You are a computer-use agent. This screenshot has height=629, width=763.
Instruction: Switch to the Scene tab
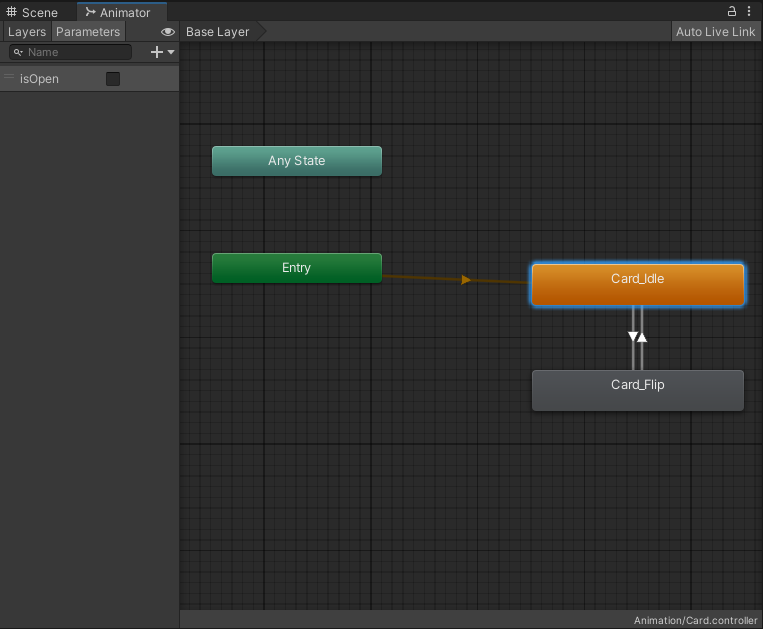(32, 12)
